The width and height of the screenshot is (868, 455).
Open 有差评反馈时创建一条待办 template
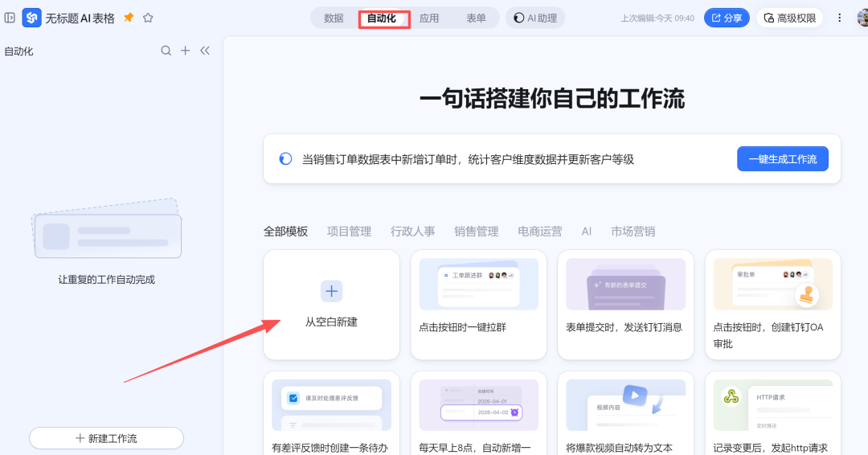tap(332, 413)
